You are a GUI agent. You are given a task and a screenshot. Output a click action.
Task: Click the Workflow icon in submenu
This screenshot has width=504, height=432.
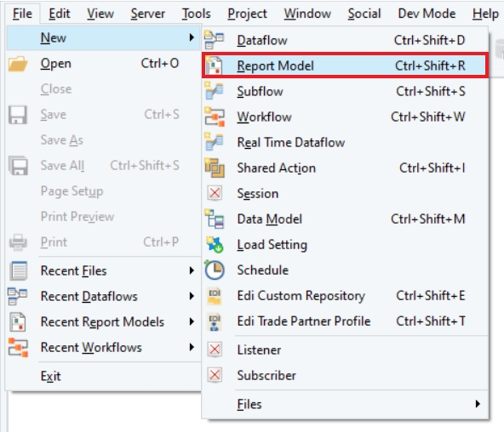[x=215, y=117]
